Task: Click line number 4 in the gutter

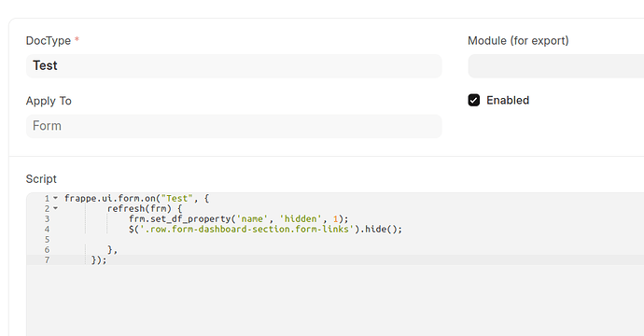Action: [x=47, y=230]
